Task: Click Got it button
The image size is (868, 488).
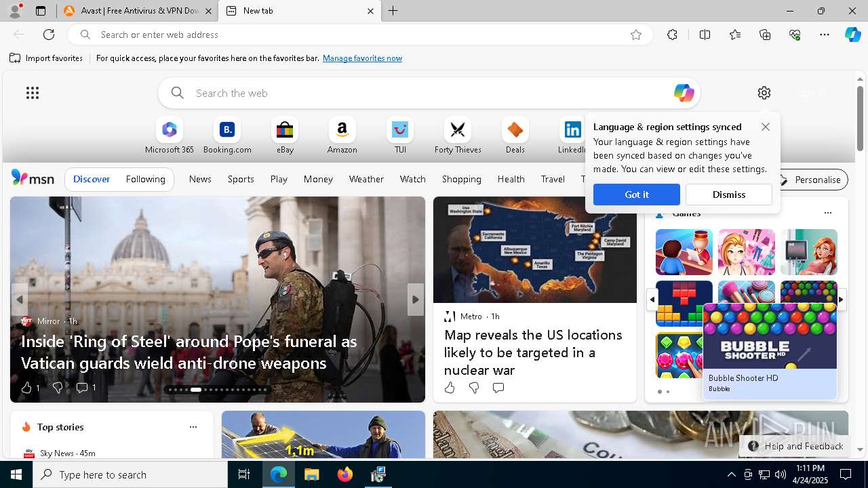Action: tap(637, 195)
